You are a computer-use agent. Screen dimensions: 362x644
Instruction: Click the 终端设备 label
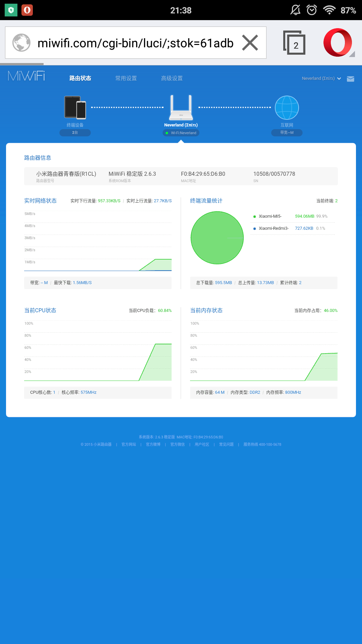pos(75,125)
